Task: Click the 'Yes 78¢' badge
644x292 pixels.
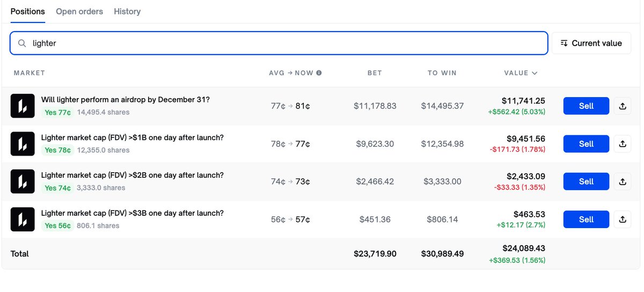Action: click(57, 150)
